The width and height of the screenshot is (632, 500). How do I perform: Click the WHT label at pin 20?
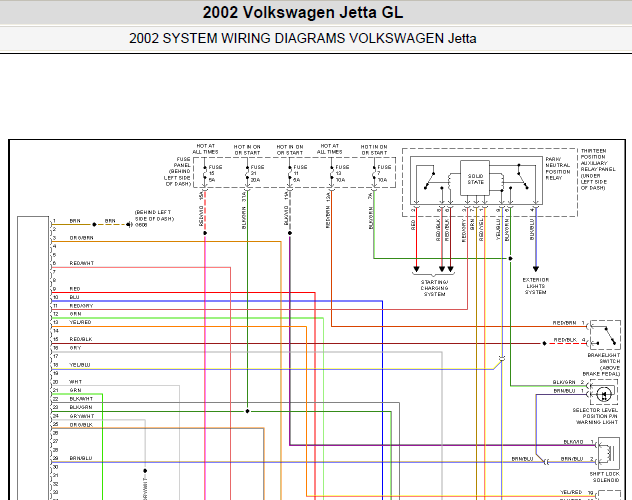click(76, 382)
